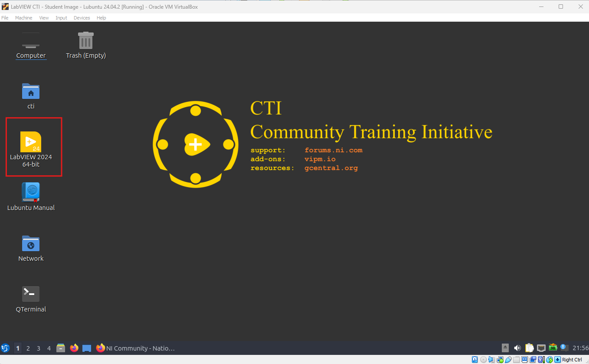Open the VirtualBox Help menu

pyautogui.click(x=101, y=18)
